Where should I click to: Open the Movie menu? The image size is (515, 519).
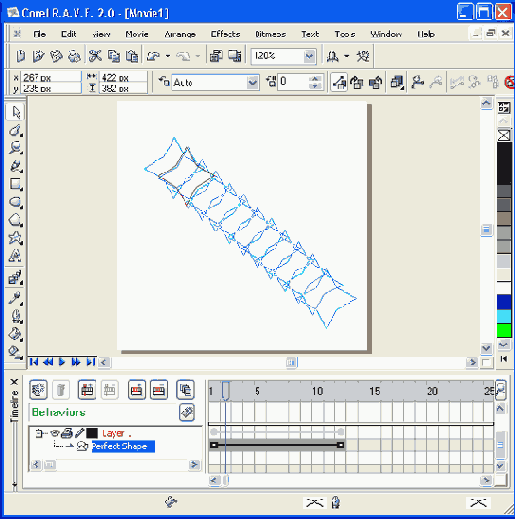137,34
